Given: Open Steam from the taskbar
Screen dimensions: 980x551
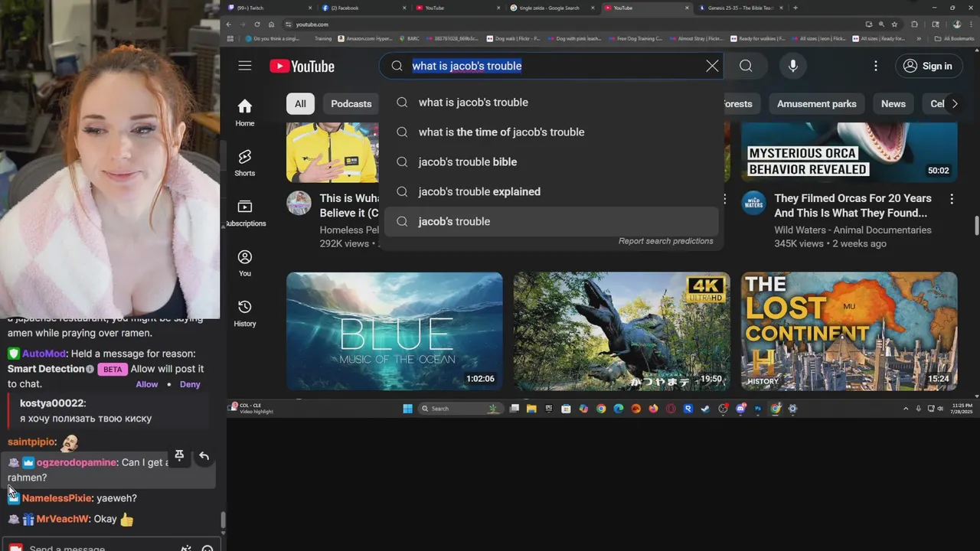Looking at the screenshot, I should 705,409.
